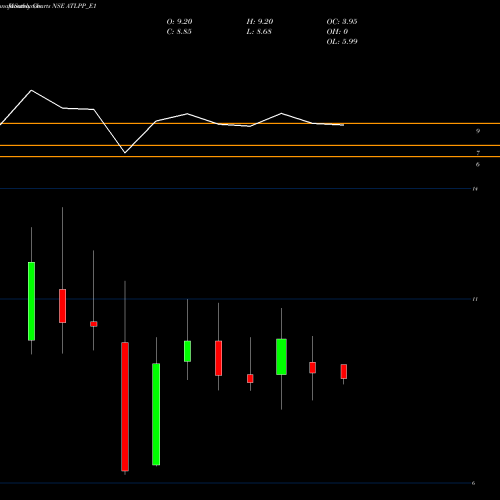This screenshot has width=500, height=500.
Task: Select the "L: 8.68" low value
Action: [259, 32]
